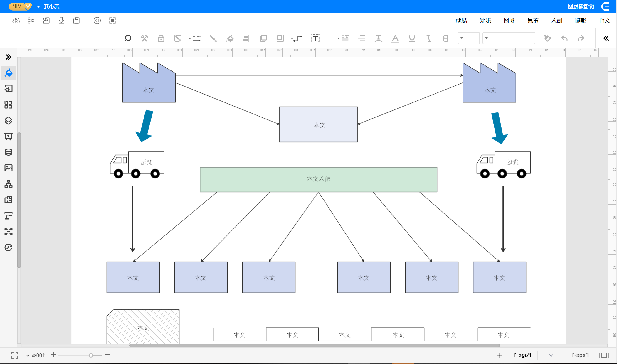Open the page settings sidebar icon
The image size is (617, 364).
pos(9,89)
